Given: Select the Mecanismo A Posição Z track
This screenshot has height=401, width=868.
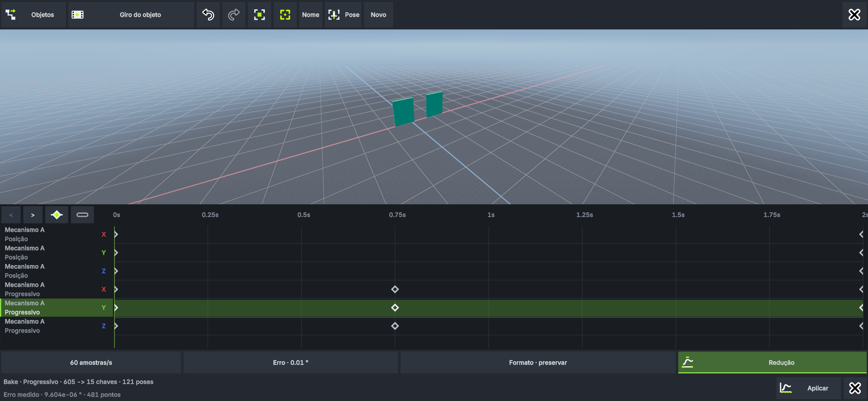Looking at the screenshot, I should coord(57,271).
